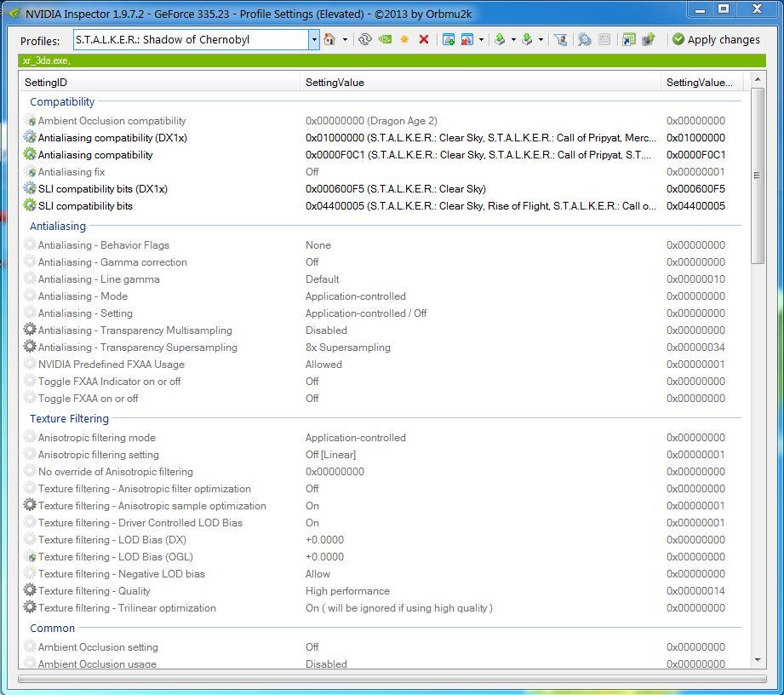Select the Texture filtering - Negative LOD bias row

[384, 574]
